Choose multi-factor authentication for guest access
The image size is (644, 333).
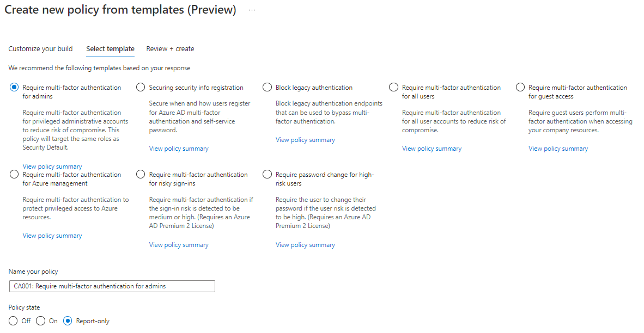tap(520, 88)
